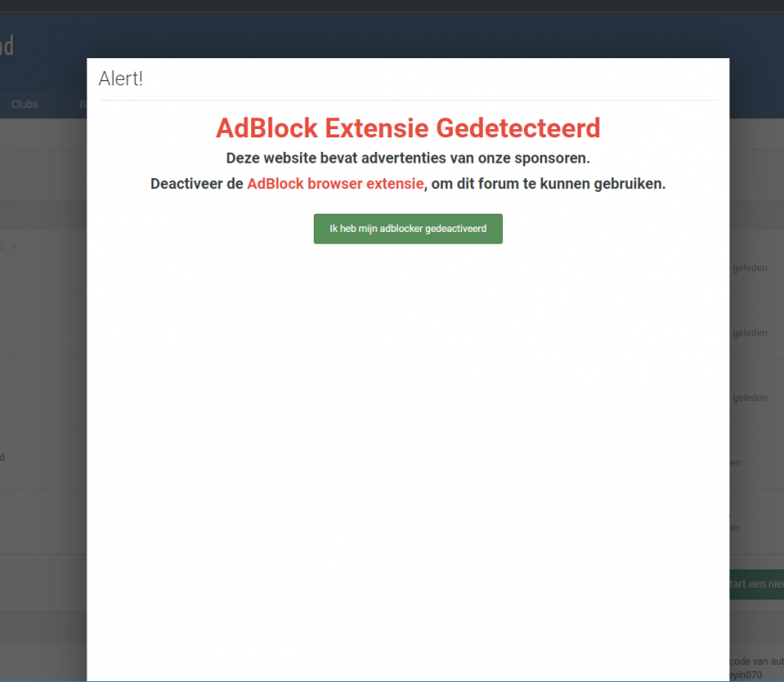784x682 pixels.
Task: Click the red 'AdBlock browser extensie' text
Action: coord(336,184)
